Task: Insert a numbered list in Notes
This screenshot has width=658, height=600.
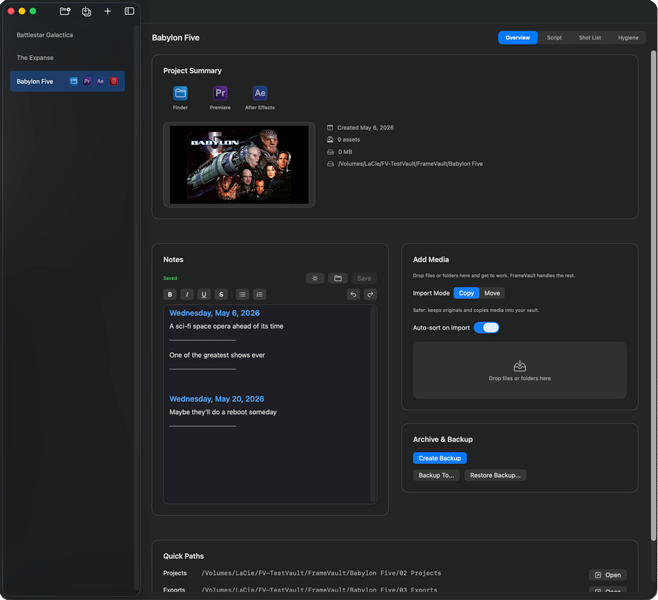Action: (260, 295)
